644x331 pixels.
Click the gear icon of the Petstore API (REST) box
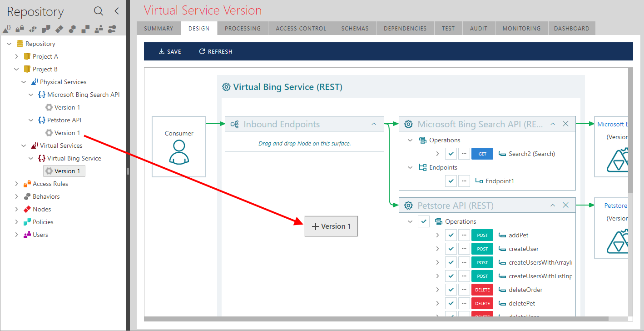point(408,206)
